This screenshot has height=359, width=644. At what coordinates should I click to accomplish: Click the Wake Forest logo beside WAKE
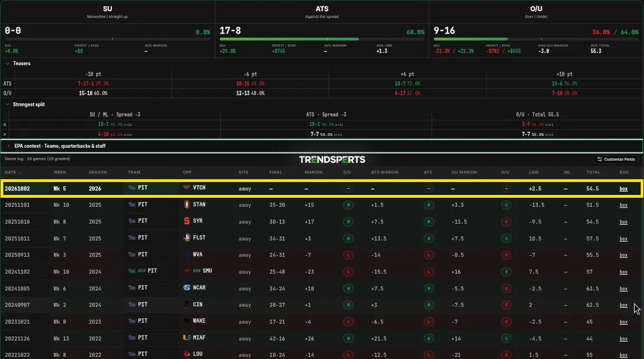pyautogui.click(x=186, y=320)
